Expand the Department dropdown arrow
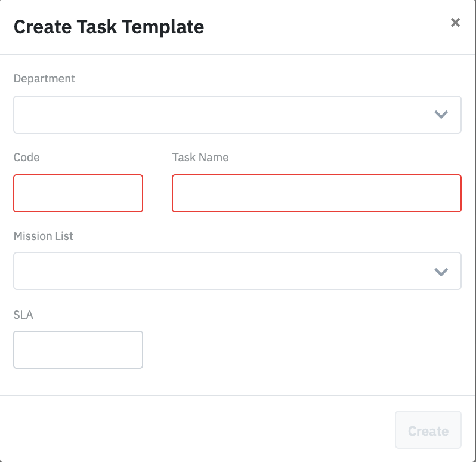 (441, 115)
